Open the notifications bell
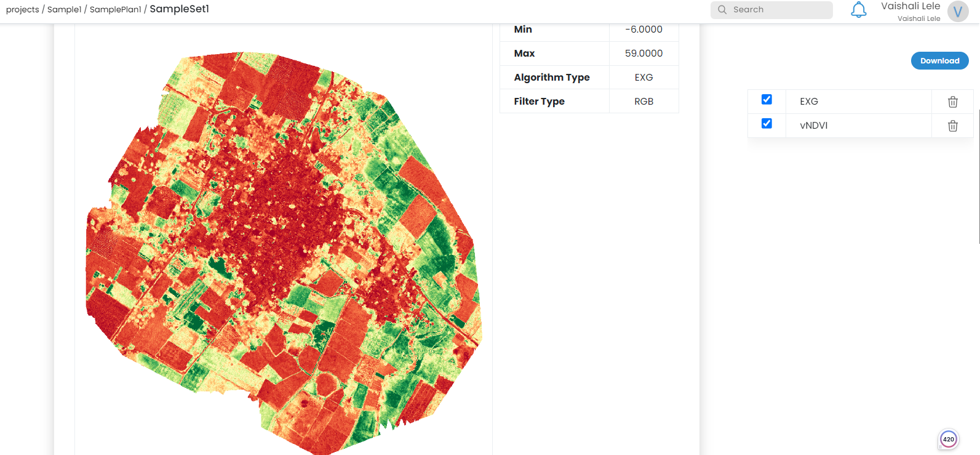The width and height of the screenshot is (980, 455). 858,10
